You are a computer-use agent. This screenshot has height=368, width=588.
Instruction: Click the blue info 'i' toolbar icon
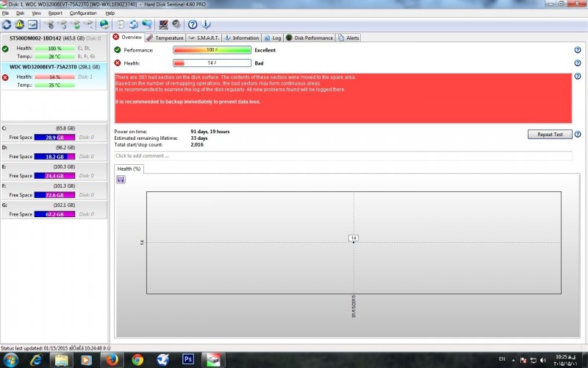206,25
